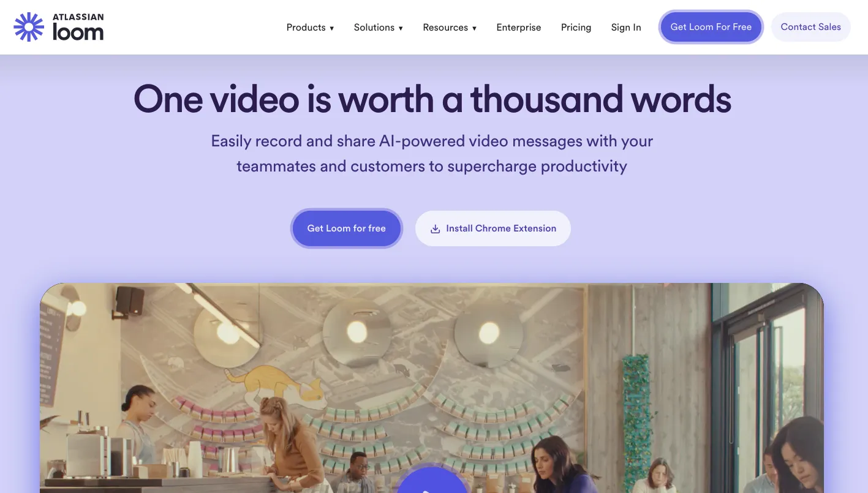
Task: Click the hero Get Loom for free button
Action: coord(347,228)
